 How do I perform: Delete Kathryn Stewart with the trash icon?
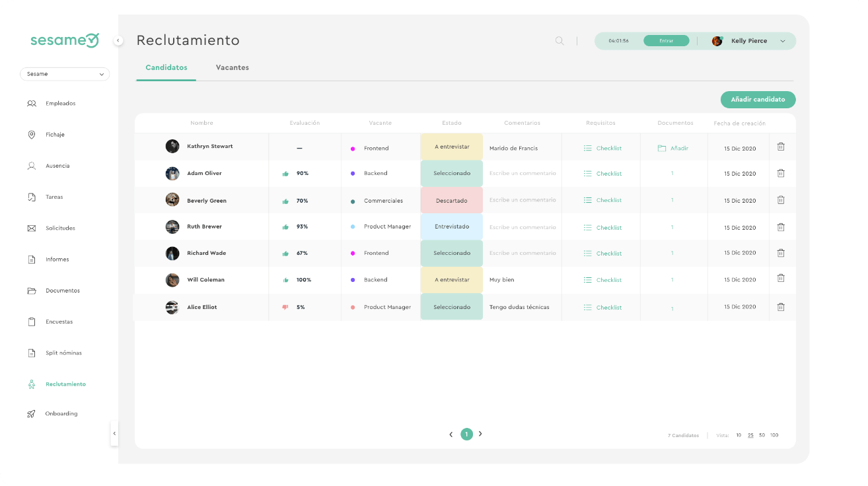click(x=781, y=147)
